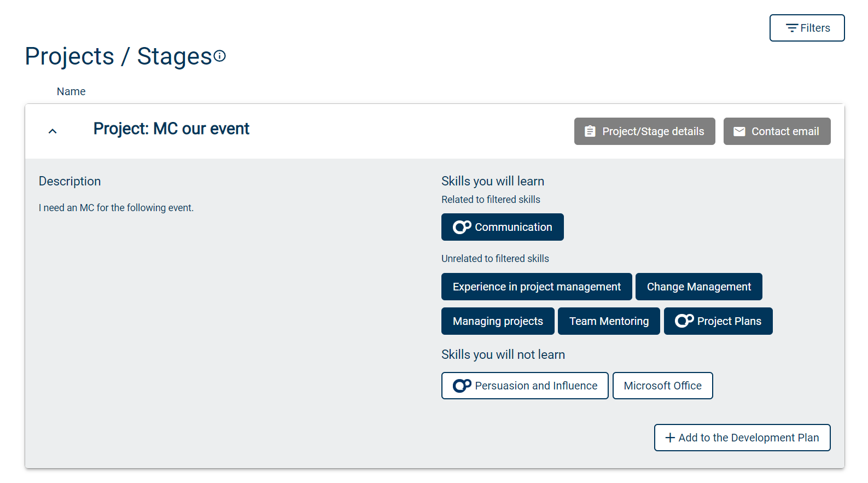Click the info icon beside Projects / Stages

[x=220, y=56]
